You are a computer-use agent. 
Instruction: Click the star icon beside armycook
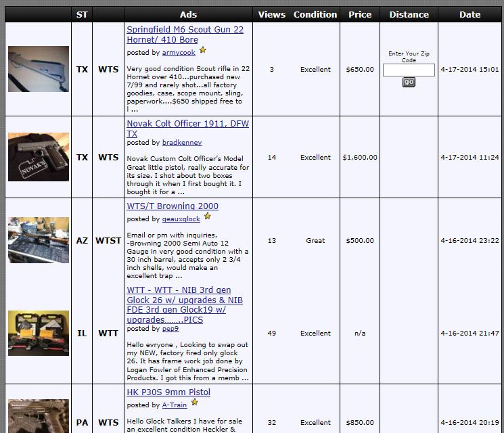pyautogui.click(x=202, y=50)
